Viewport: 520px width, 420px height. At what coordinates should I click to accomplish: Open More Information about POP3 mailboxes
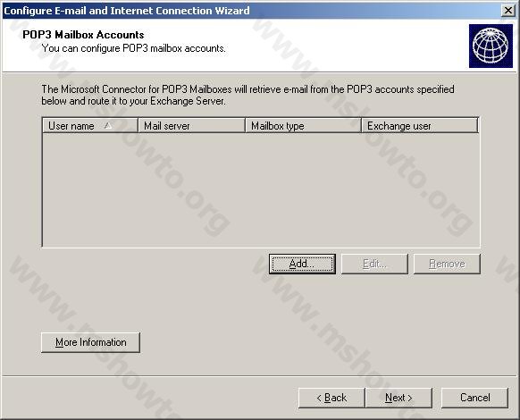(x=90, y=342)
